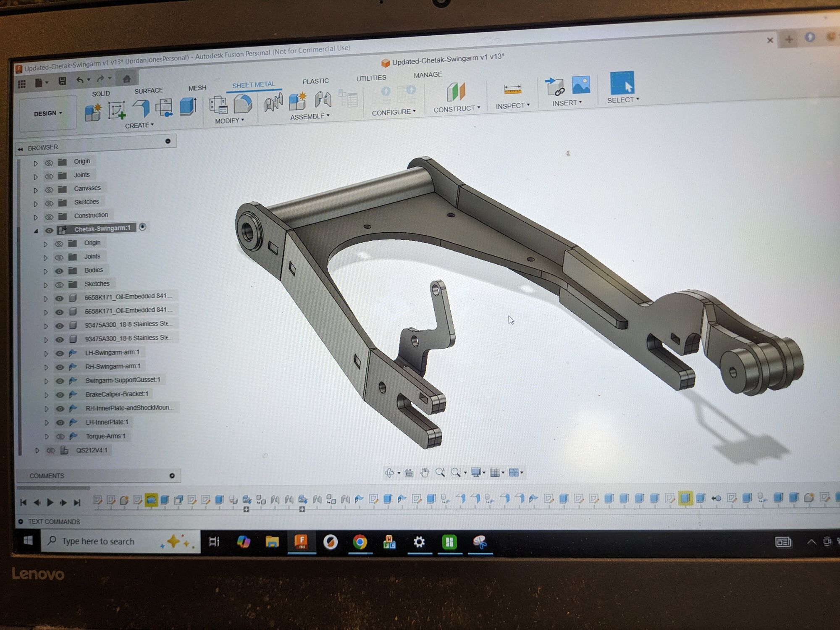840x630 pixels.
Task: Click the Save icon in toolbar
Action: 63,81
